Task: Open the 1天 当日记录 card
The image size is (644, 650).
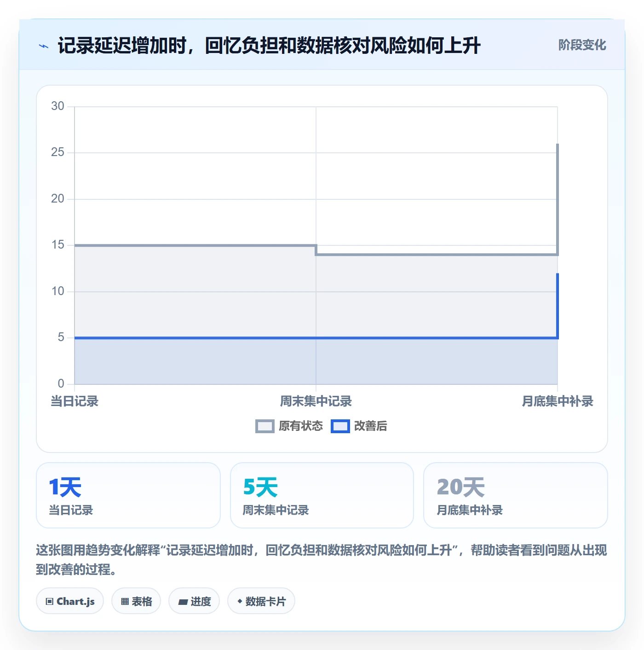Action: 128,495
